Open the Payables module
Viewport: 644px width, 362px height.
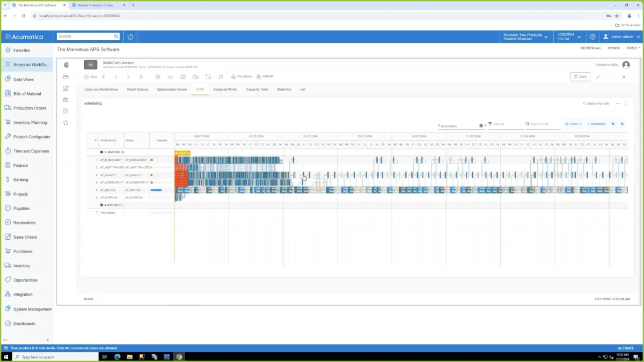[x=26, y=209]
